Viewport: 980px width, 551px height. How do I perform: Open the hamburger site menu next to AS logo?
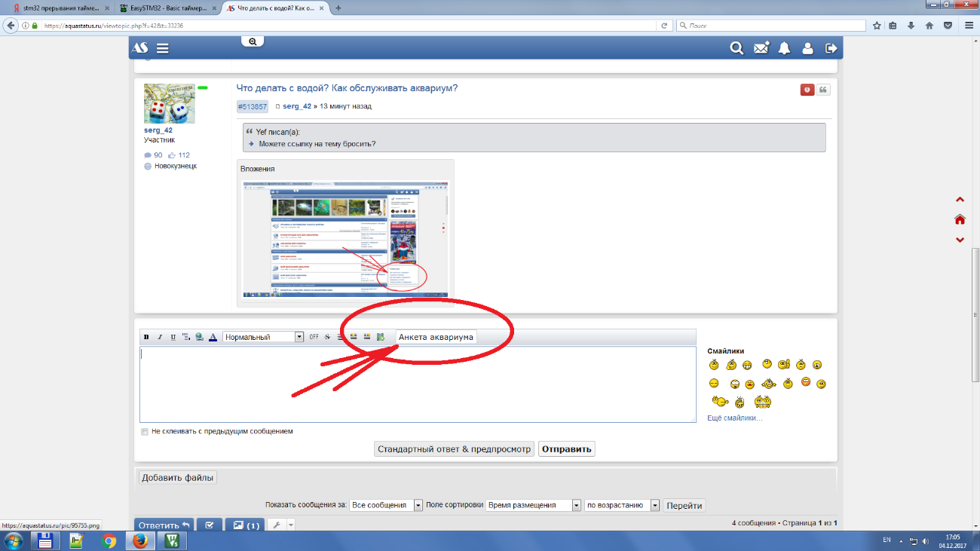coord(162,48)
